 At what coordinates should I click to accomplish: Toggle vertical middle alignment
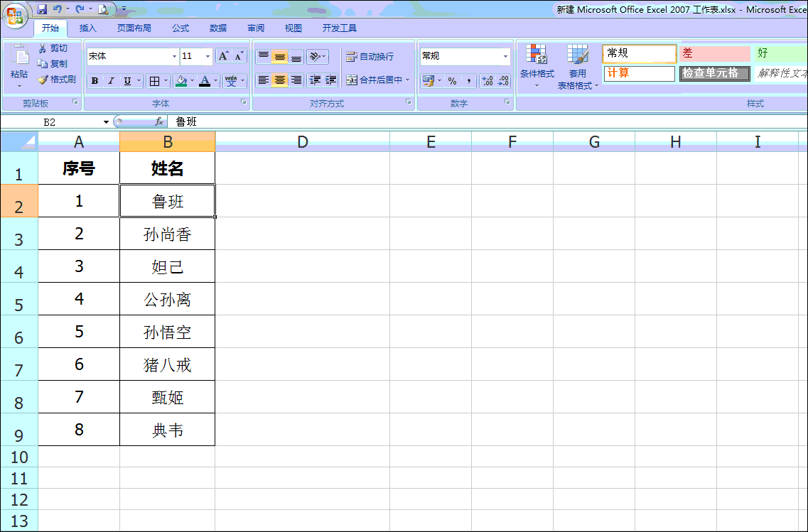point(280,56)
